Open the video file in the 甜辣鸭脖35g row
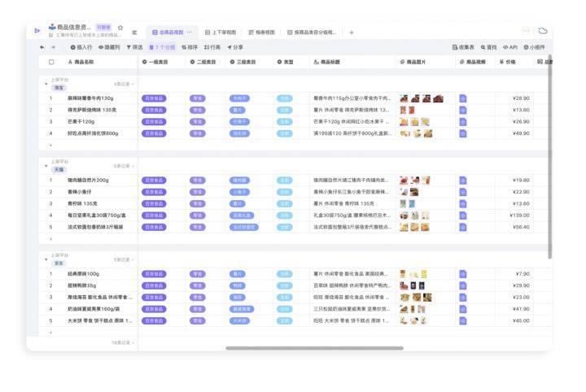 coord(462,285)
